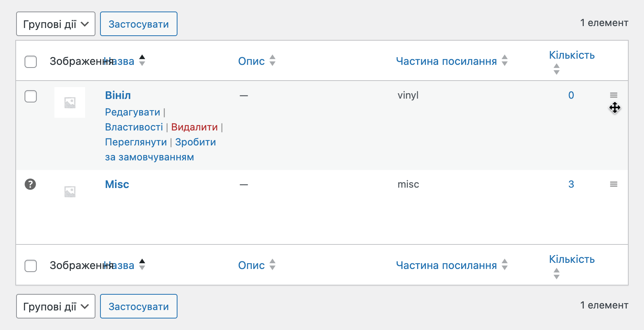Click sort arrows under bottom Кількість header
Image resolution: width=644 pixels, height=330 pixels.
pos(557,273)
